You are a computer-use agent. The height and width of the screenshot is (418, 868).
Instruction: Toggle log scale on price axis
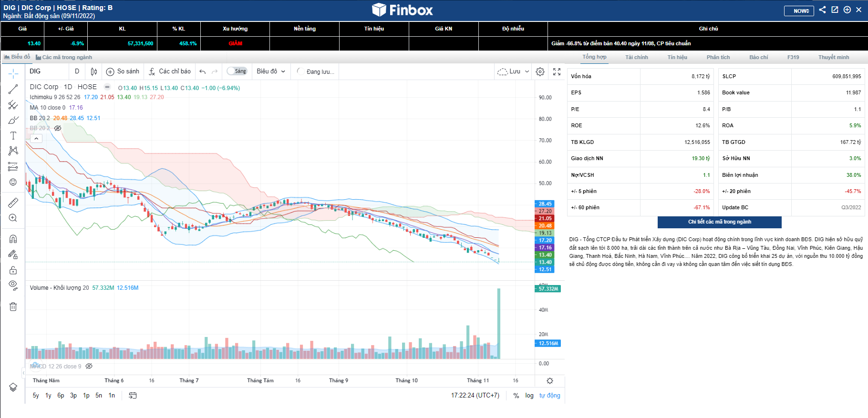(529, 396)
